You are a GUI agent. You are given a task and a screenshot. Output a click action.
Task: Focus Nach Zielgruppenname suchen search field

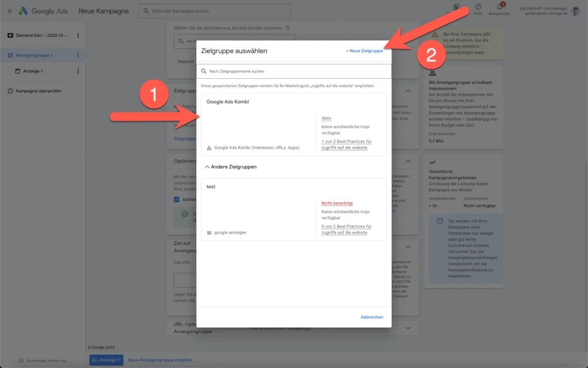294,71
